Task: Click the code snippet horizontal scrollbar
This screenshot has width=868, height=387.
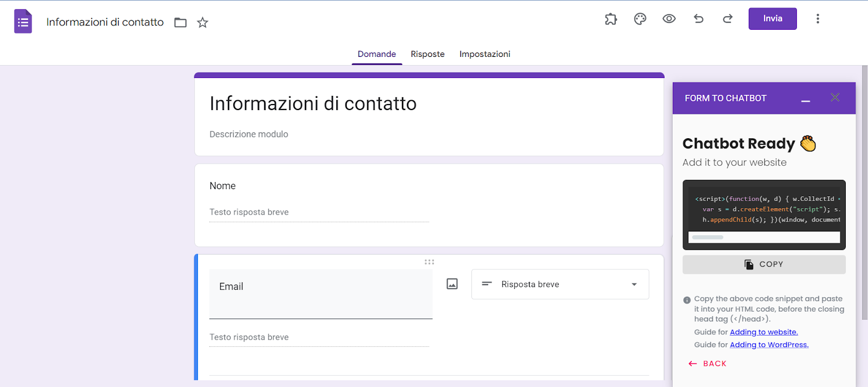Action: point(708,237)
